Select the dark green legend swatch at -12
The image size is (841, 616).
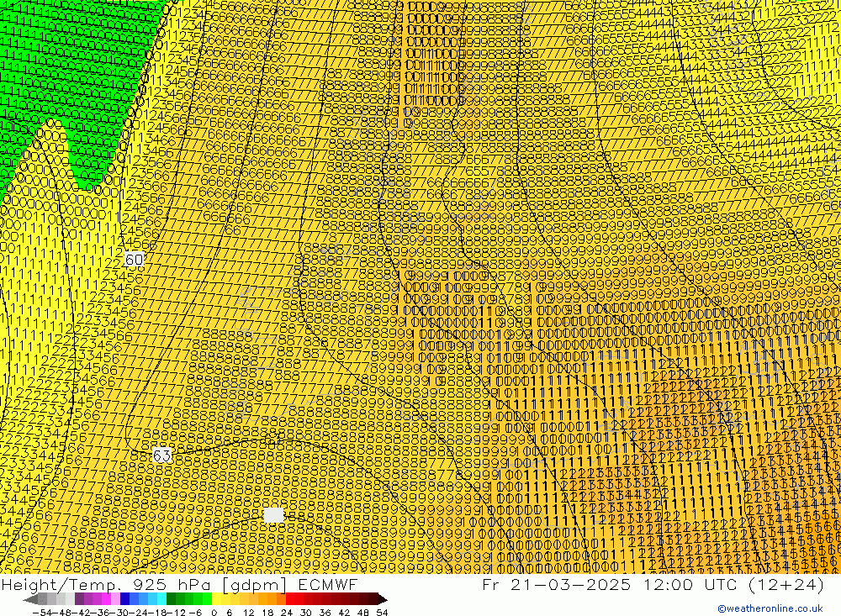(x=171, y=599)
